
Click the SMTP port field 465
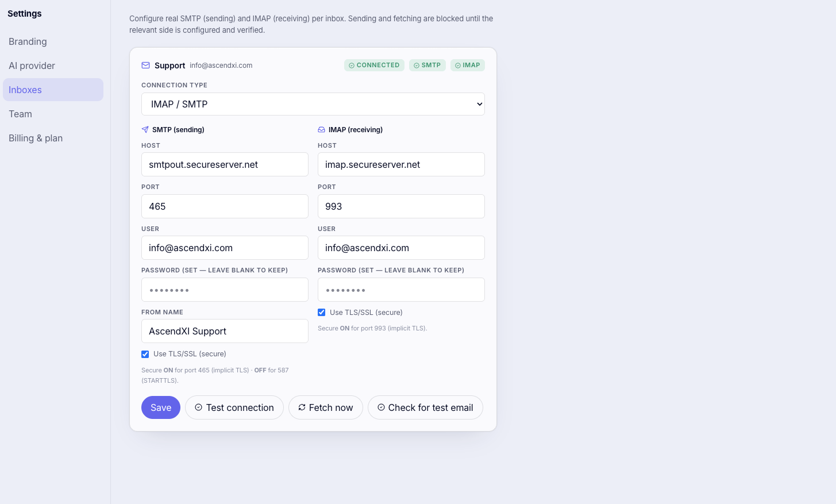coord(225,206)
